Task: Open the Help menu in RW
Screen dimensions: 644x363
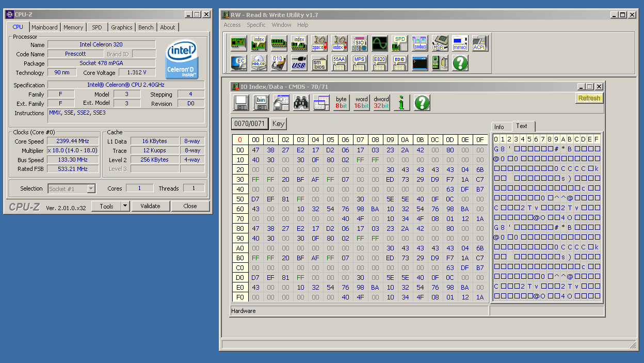Action: click(x=303, y=25)
